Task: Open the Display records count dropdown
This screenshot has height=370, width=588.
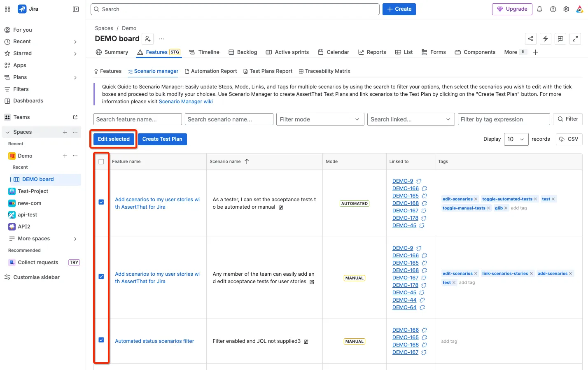Action: click(516, 139)
